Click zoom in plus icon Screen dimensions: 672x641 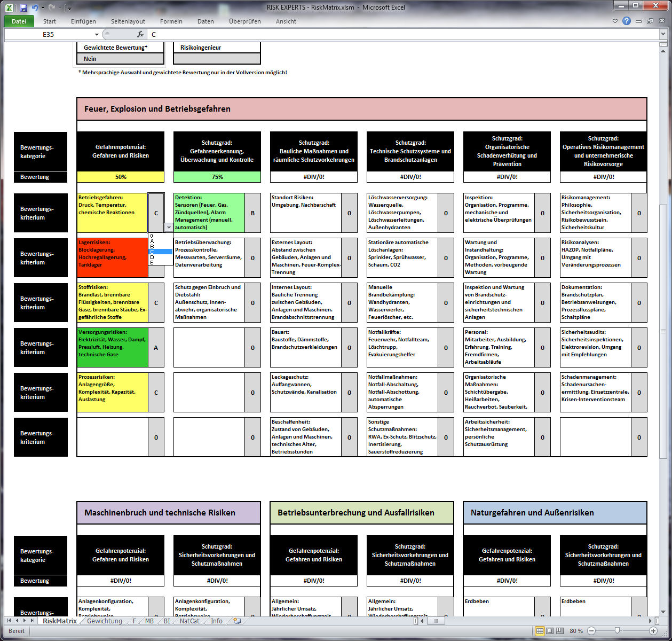click(653, 631)
